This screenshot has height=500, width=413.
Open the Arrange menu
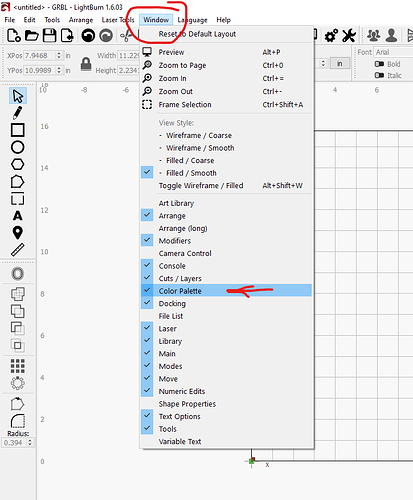coord(81,20)
